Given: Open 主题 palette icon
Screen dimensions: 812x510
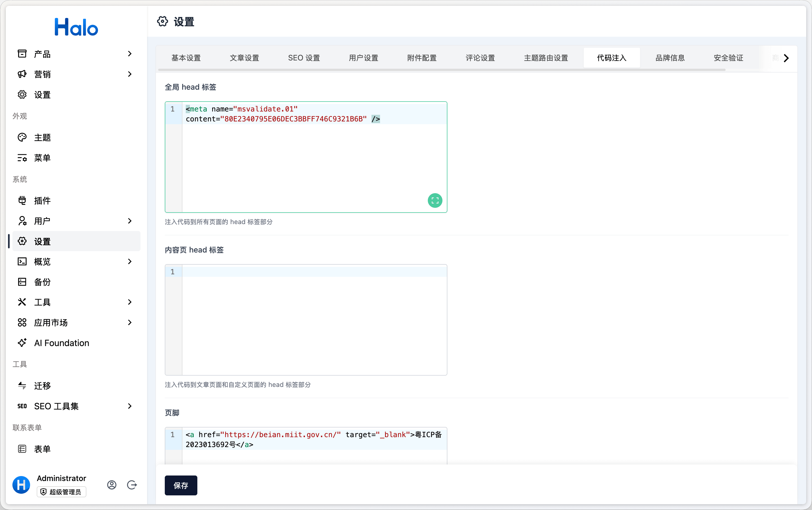Looking at the screenshot, I should click(22, 137).
